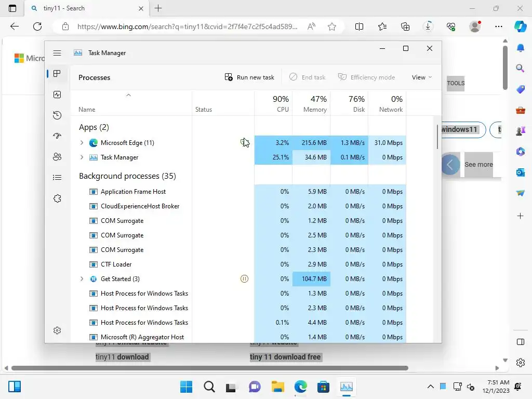Open Edge sidebar Outlook icon
The width and height of the screenshot is (532, 399).
520,172
